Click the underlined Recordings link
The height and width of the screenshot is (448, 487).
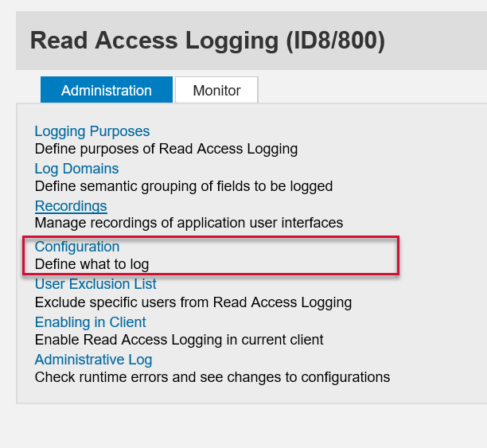click(71, 206)
